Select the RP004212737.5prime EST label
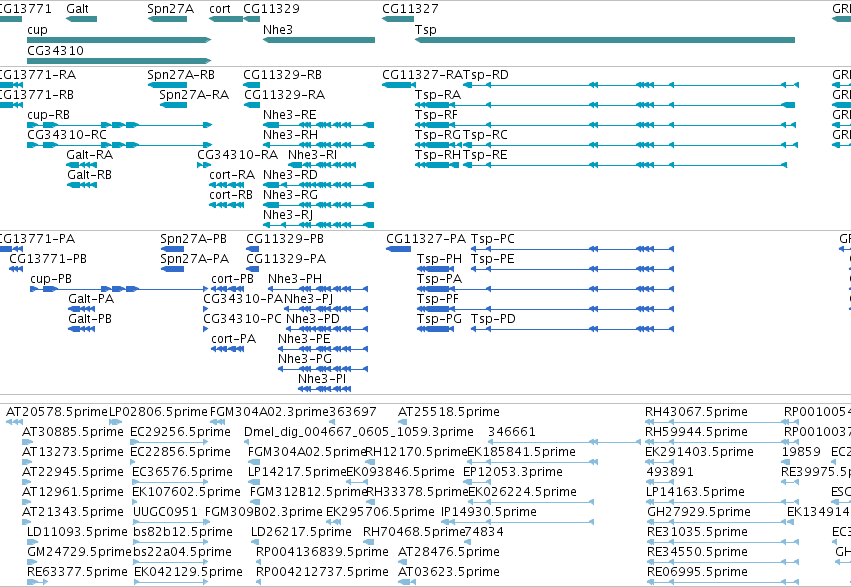The height and width of the screenshot is (587, 851). point(322,572)
